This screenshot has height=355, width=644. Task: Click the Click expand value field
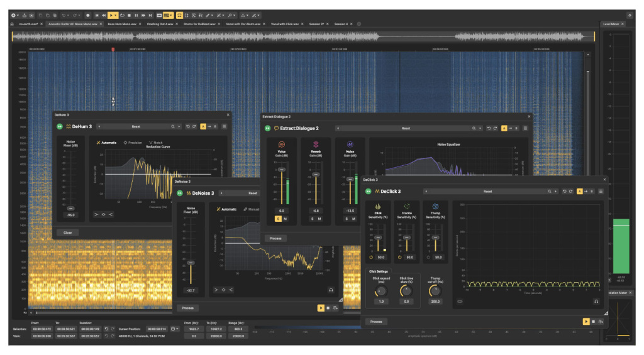pyautogui.click(x=381, y=301)
